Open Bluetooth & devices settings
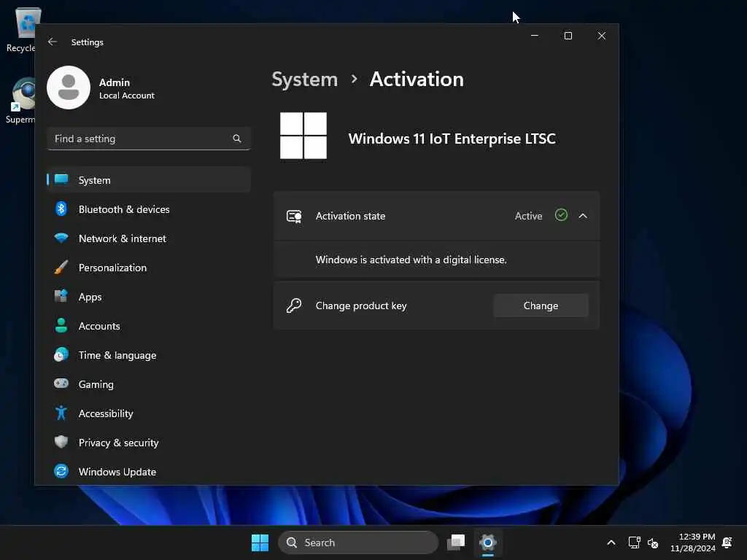This screenshot has height=560, width=747. click(x=149, y=209)
